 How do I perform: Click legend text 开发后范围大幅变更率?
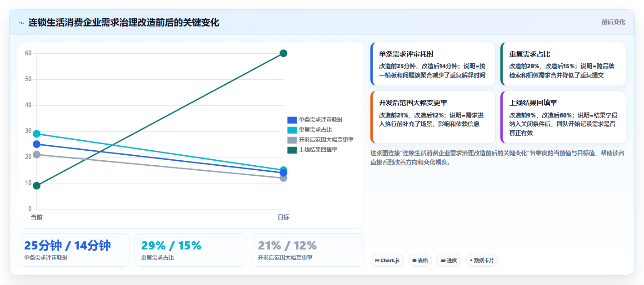tap(326, 140)
